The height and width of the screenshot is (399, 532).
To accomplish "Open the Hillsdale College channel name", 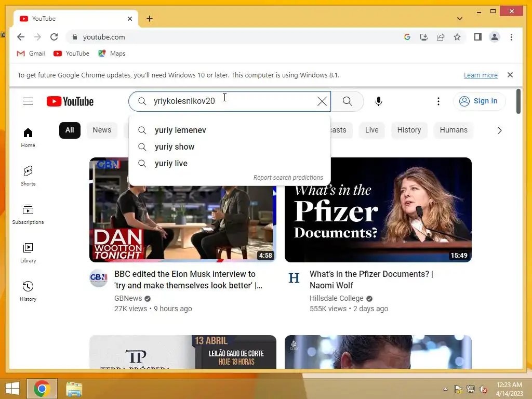I will coord(336,298).
